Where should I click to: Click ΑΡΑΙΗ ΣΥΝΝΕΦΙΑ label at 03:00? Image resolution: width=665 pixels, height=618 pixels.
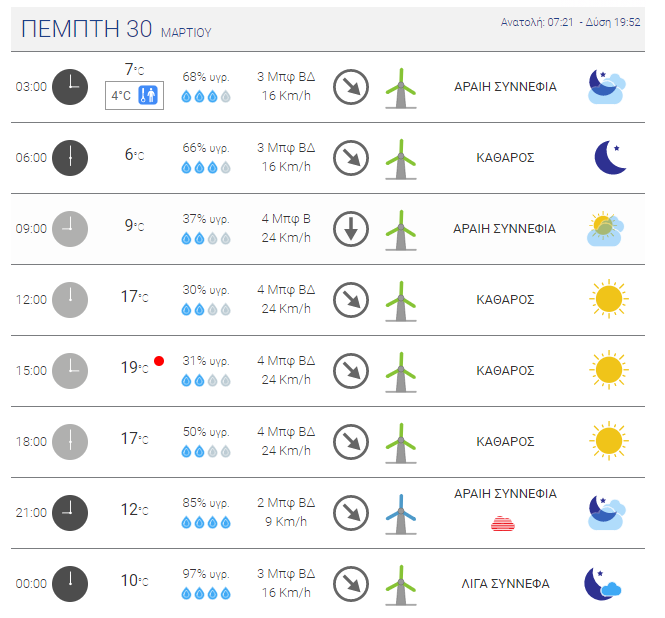(505, 87)
